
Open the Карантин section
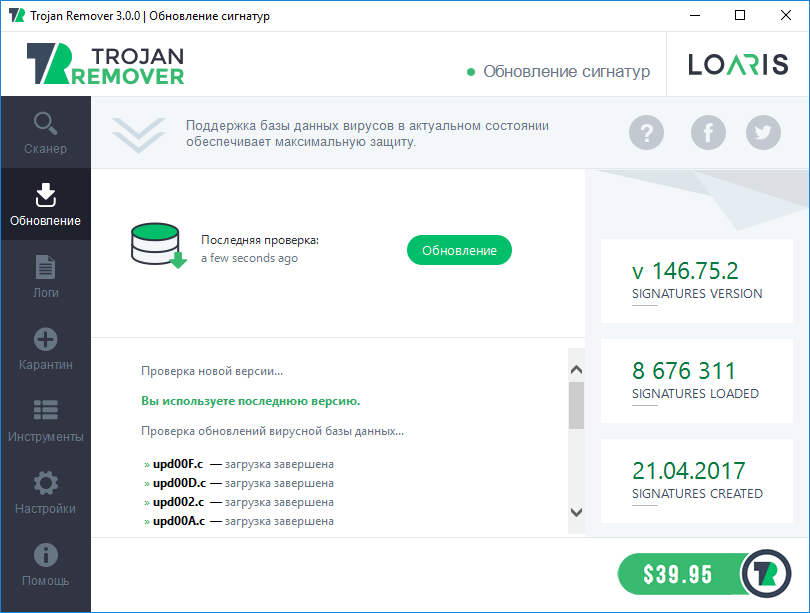pyautogui.click(x=45, y=349)
